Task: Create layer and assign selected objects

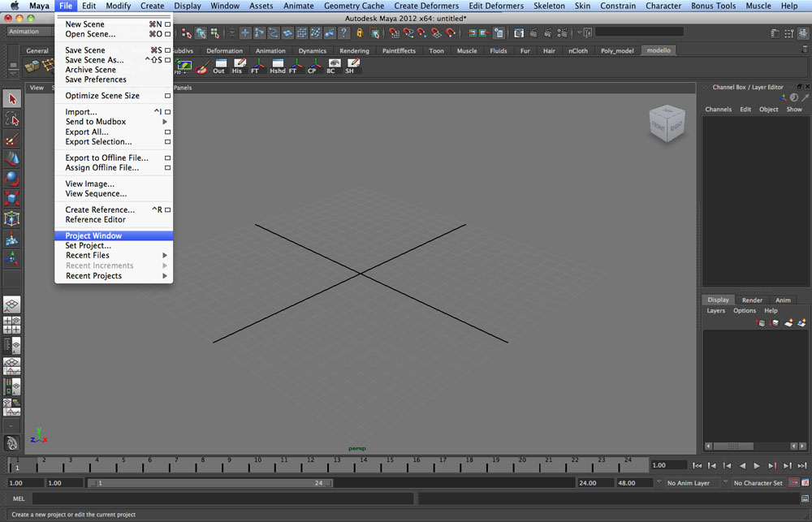Action: (x=801, y=322)
